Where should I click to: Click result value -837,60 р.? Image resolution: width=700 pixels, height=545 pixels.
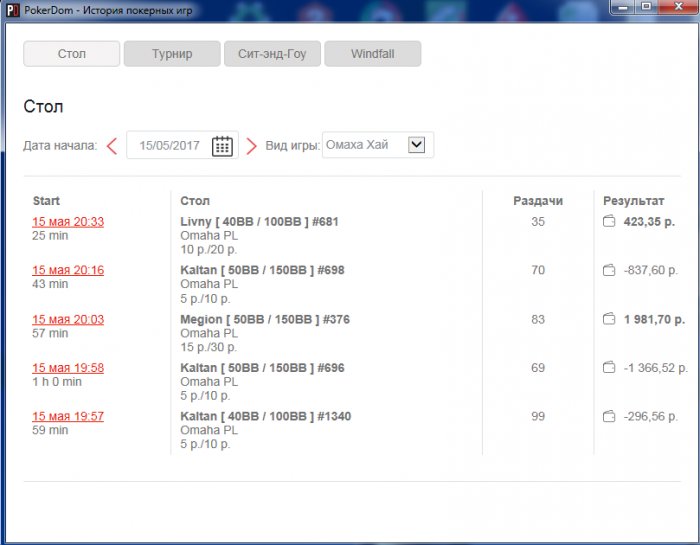tap(651, 270)
